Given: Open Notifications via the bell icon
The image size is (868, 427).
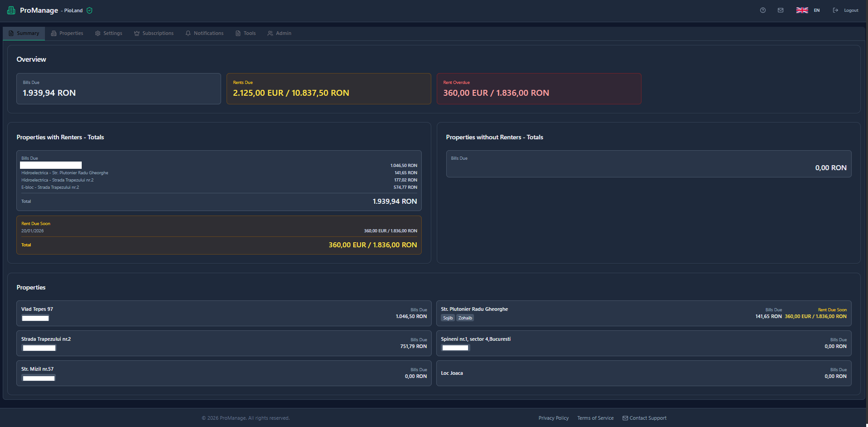Looking at the screenshot, I should pos(188,33).
